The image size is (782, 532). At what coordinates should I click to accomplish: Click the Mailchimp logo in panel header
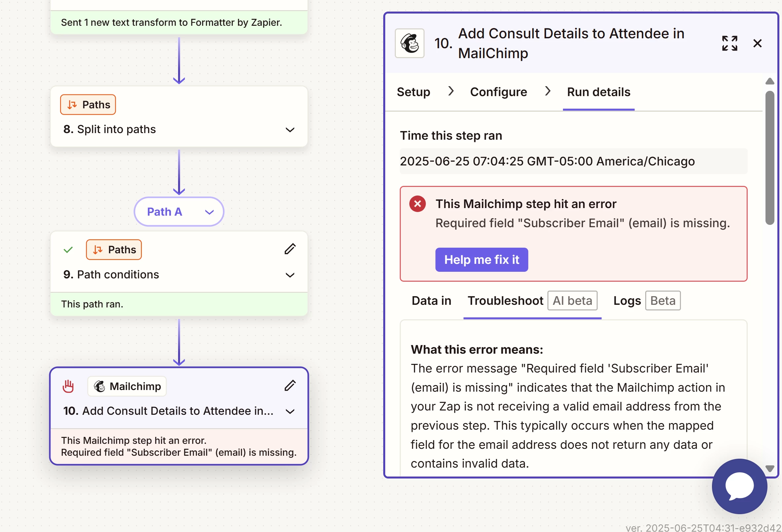(410, 43)
